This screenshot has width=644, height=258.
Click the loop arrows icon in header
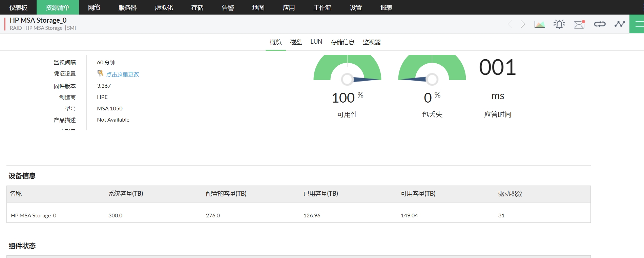600,24
